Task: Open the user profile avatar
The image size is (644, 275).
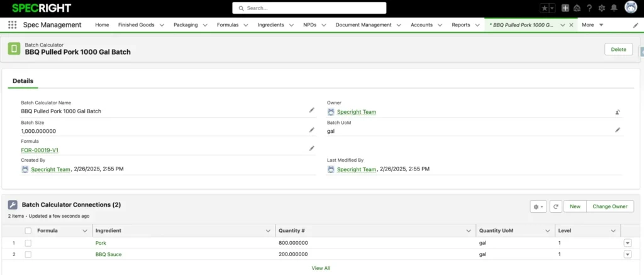Action: tap(630, 8)
